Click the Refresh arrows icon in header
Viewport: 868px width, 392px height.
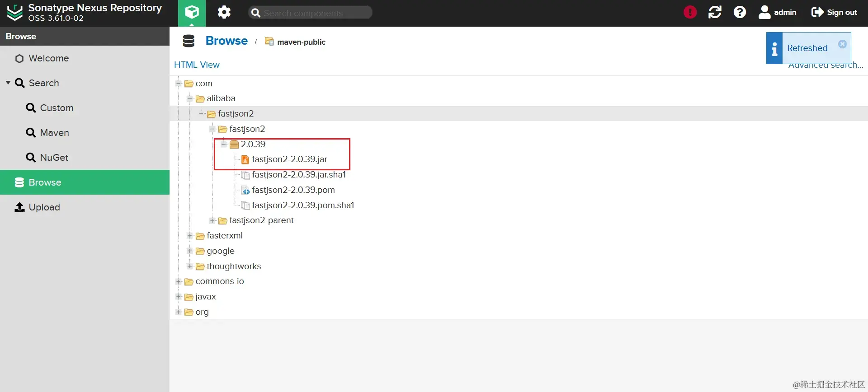click(x=715, y=12)
